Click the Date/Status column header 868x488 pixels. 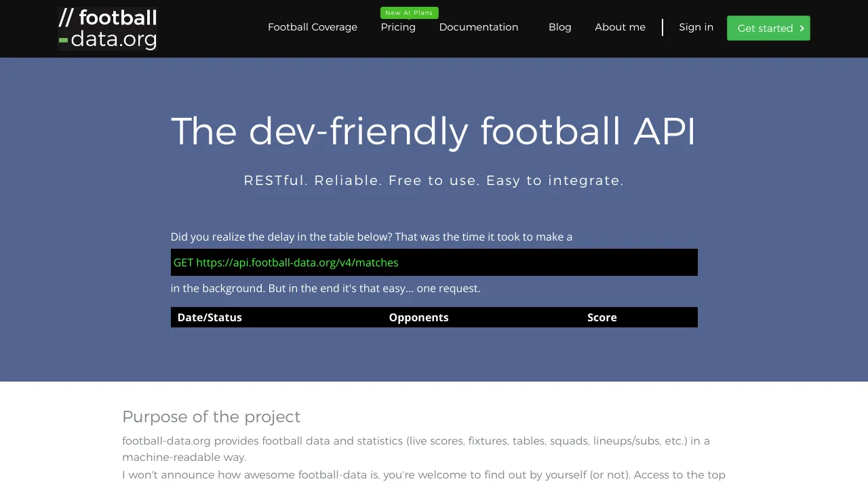pos(210,317)
